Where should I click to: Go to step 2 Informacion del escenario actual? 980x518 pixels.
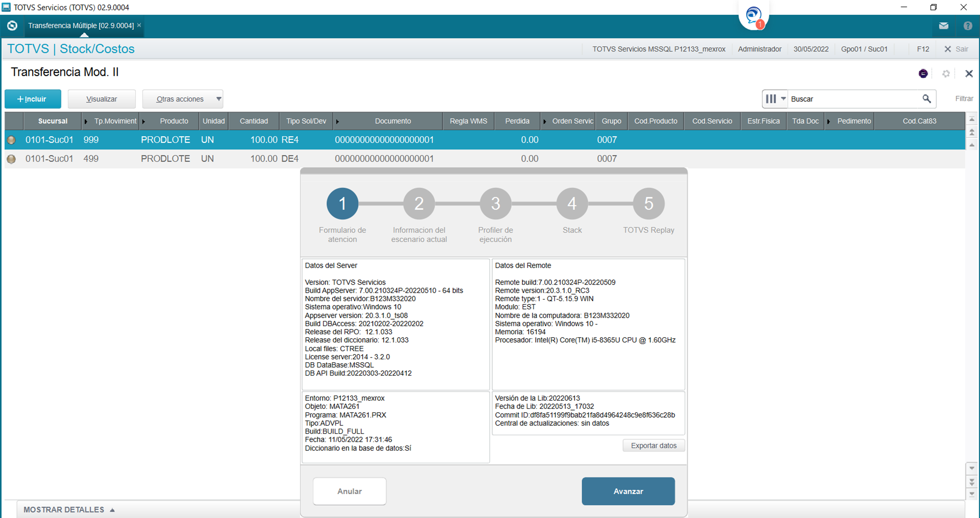(x=419, y=204)
